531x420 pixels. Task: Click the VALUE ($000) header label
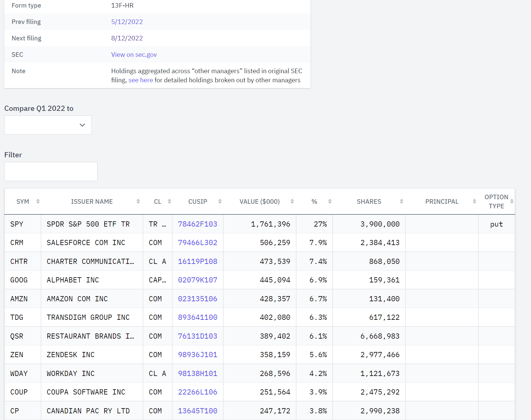coord(260,202)
